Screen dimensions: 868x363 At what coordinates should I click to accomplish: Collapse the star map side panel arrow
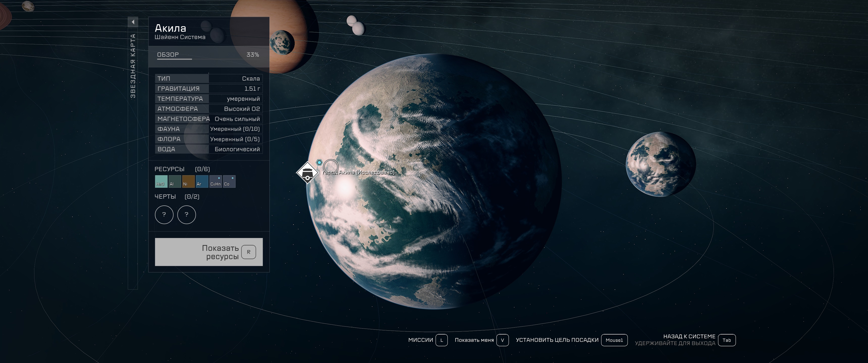click(133, 22)
